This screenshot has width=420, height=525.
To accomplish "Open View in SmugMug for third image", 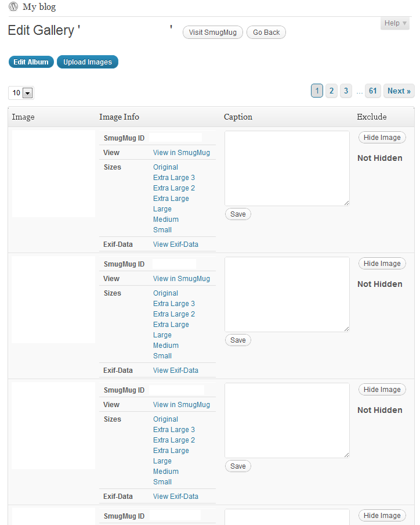I will coord(182,404).
